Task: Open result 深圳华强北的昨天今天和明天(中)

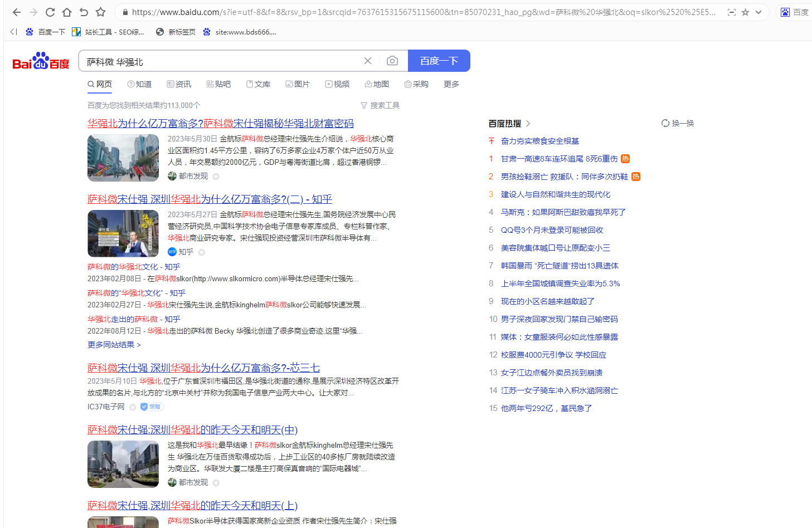Action: point(192,429)
